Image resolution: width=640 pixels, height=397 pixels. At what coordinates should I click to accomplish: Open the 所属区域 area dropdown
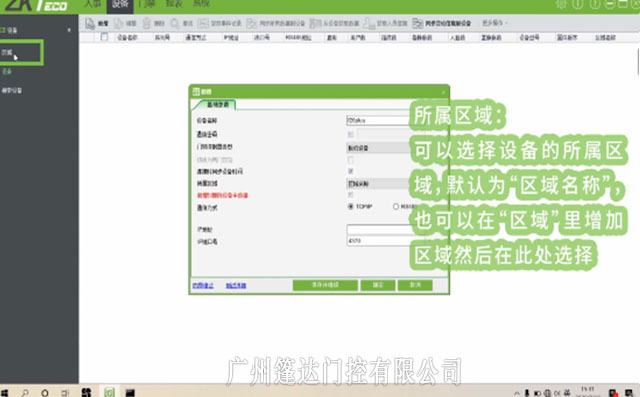[378, 184]
